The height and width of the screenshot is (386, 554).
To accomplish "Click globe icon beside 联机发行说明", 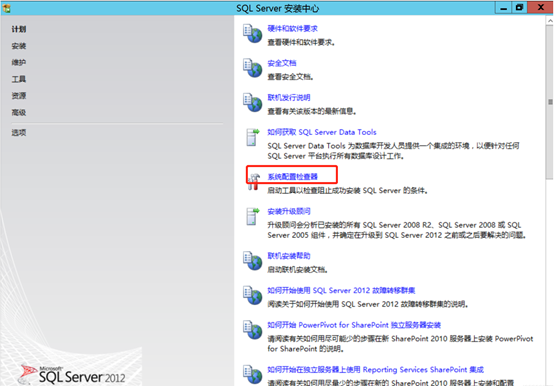I will click(x=252, y=103).
